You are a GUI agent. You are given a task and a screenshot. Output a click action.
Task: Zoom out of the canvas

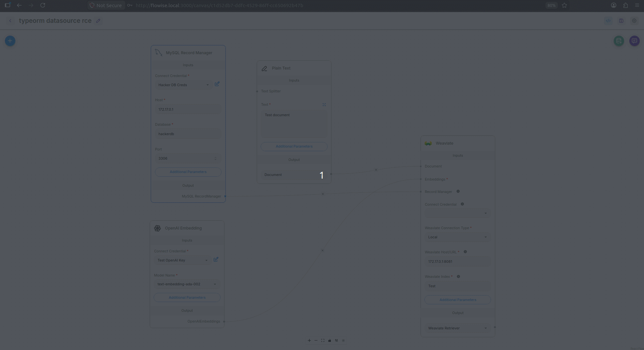pyautogui.click(x=316, y=341)
